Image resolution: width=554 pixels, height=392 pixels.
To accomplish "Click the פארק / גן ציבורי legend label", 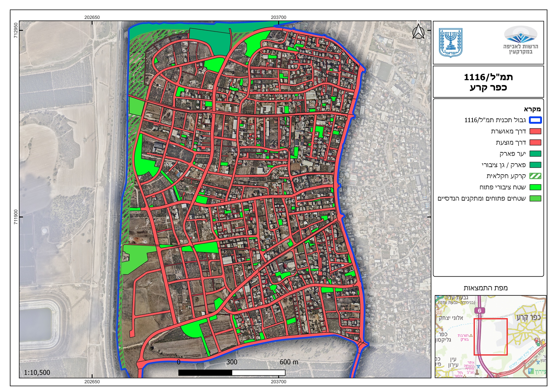I will pos(504,165).
